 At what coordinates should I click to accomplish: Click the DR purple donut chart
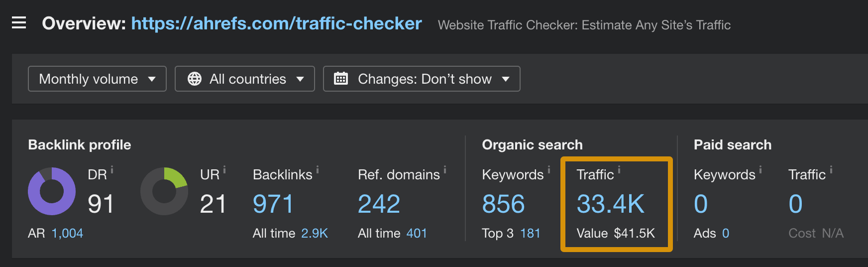[x=52, y=191]
